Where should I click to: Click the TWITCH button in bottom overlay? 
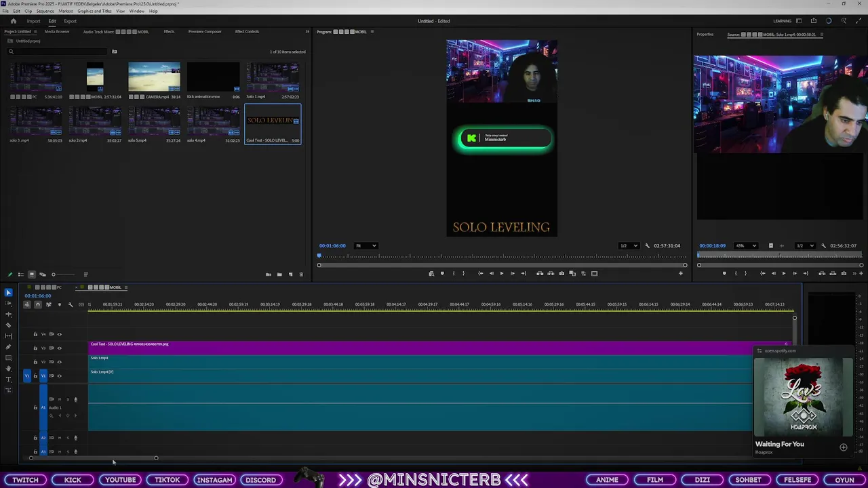[x=25, y=480]
